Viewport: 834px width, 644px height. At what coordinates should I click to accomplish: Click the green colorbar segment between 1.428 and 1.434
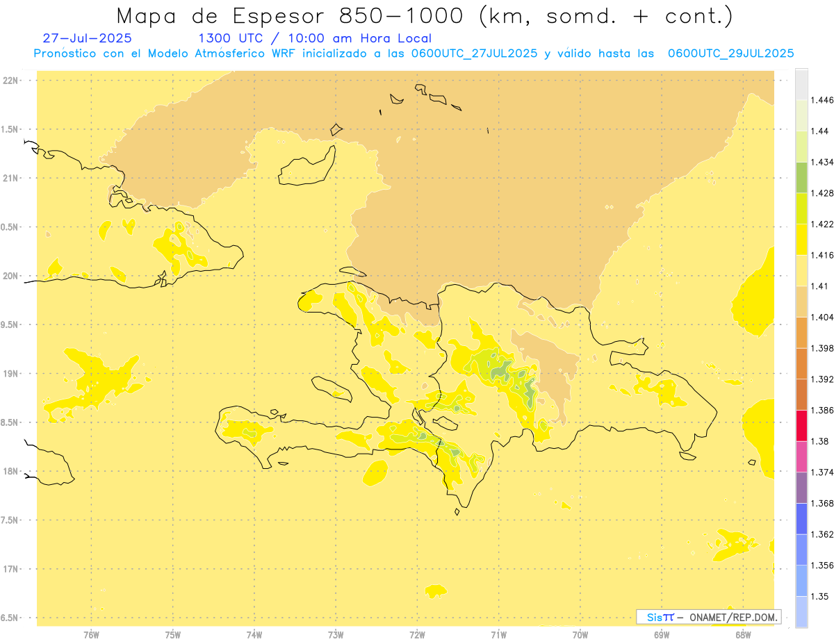[801, 177]
